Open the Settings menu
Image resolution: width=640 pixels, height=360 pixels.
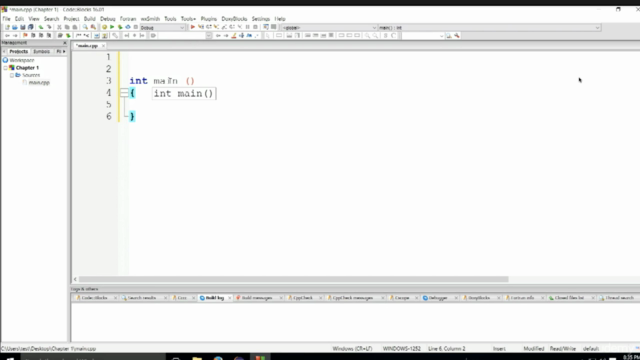(261, 19)
